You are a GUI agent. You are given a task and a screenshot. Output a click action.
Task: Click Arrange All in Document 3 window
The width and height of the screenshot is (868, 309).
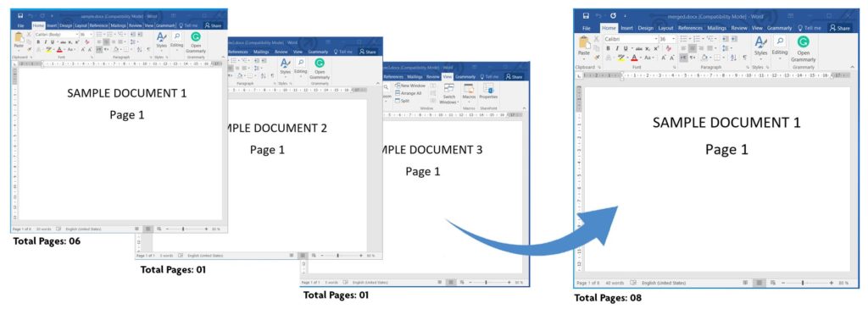pyautogui.click(x=408, y=93)
